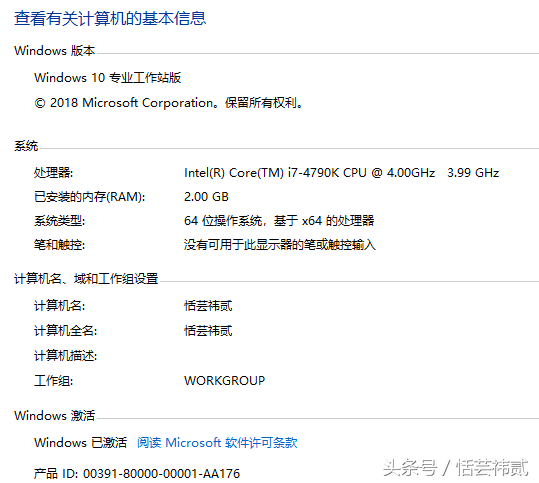Click the 计算机描述: label

[x=65, y=355]
